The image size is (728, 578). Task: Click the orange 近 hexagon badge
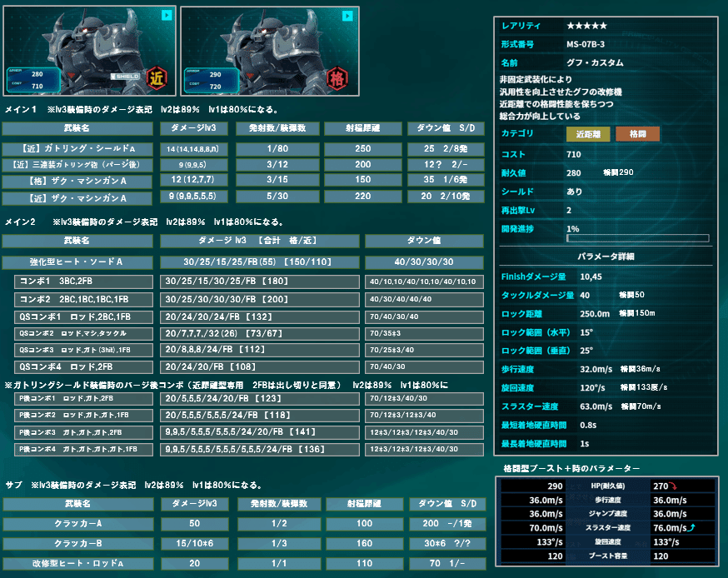pyautogui.click(x=157, y=78)
